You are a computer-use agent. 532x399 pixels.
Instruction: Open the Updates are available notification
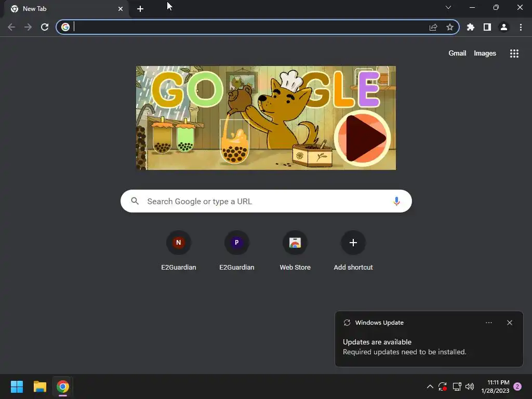click(x=429, y=339)
